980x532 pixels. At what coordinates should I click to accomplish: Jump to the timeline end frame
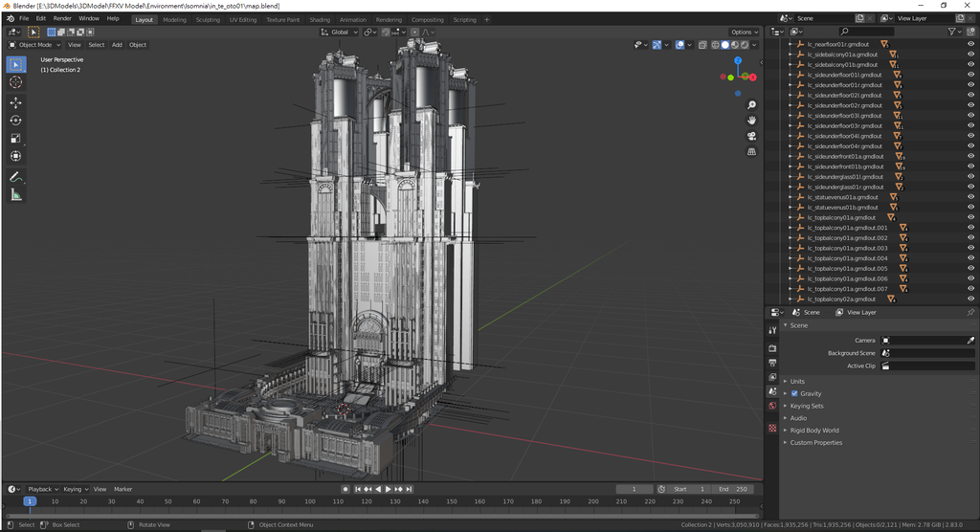tap(409, 490)
